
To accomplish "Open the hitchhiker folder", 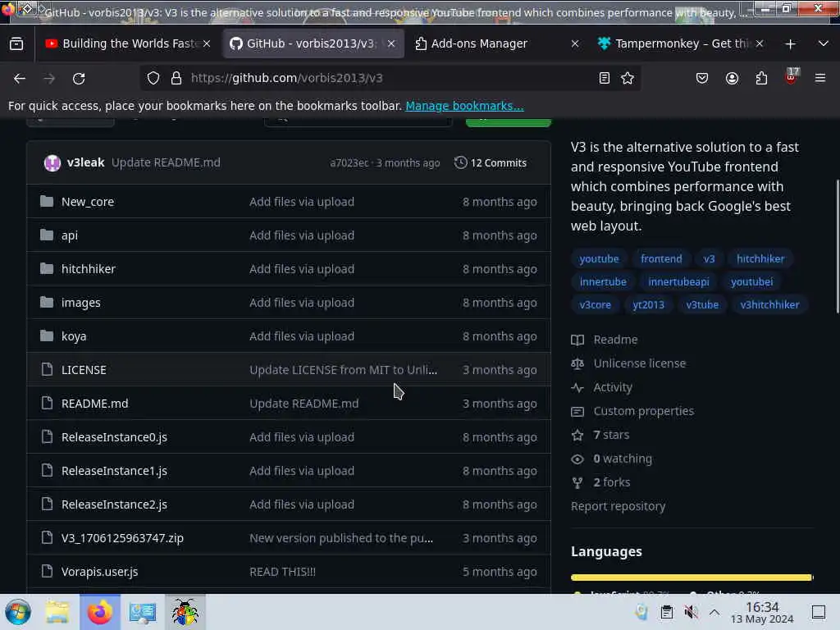I will tap(89, 269).
